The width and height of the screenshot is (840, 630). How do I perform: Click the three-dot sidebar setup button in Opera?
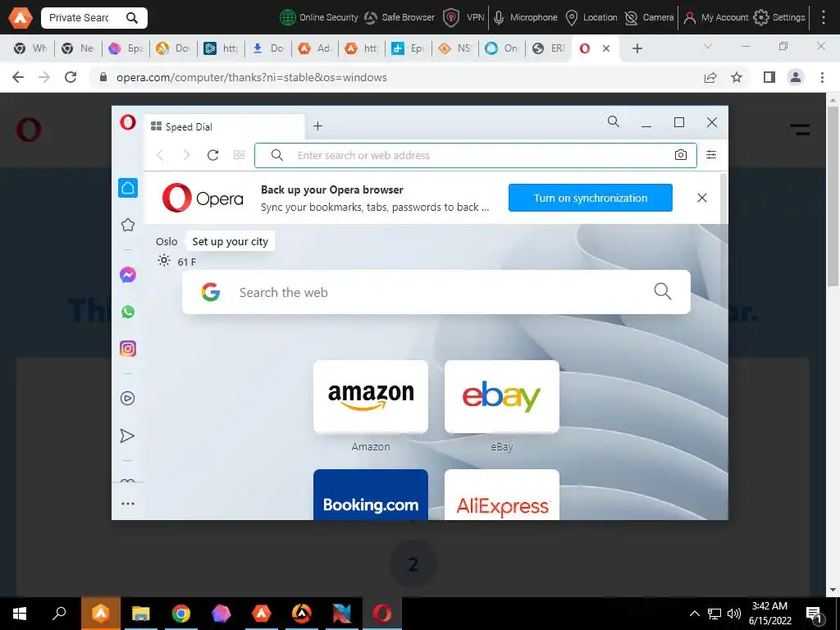[x=127, y=504]
